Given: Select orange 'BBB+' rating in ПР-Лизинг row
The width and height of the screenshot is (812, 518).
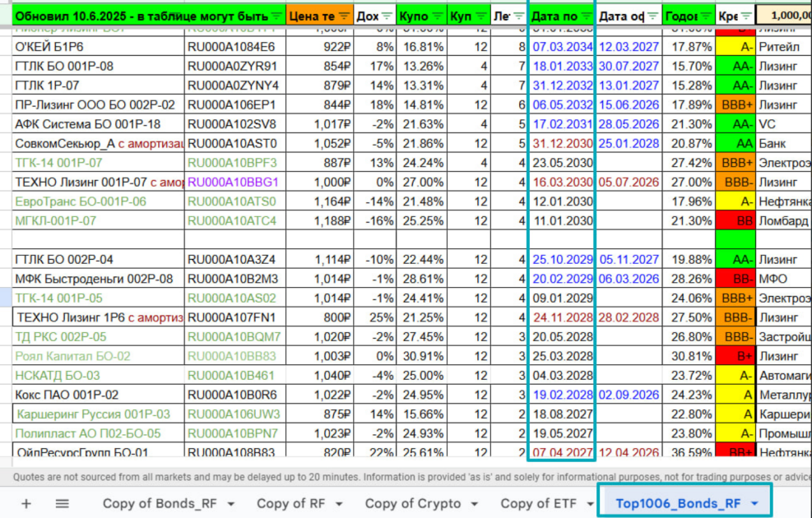Looking at the screenshot, I should pyautogui.click(x=735, y=105).
